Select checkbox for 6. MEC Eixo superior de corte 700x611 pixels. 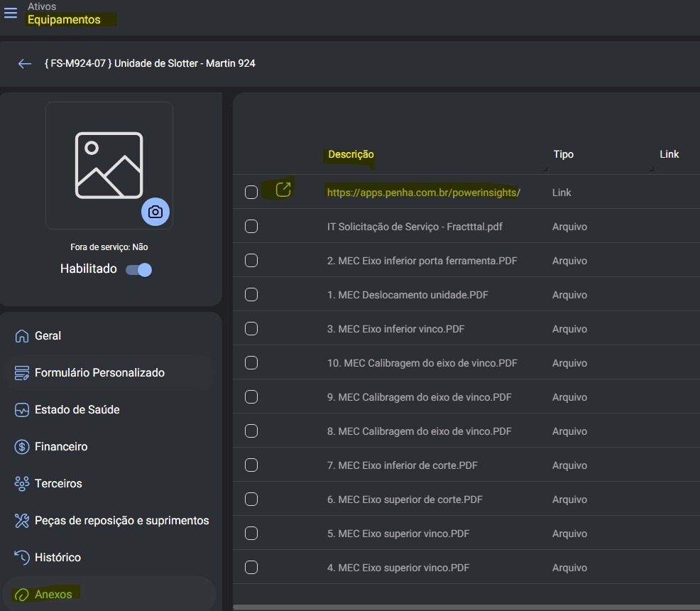[251, 499]
